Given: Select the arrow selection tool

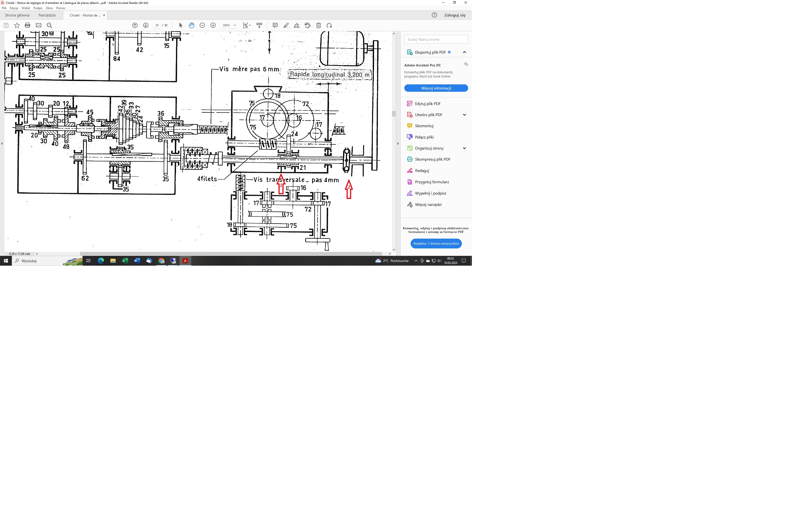Looking at the screenshot, I should click(180, 25).
